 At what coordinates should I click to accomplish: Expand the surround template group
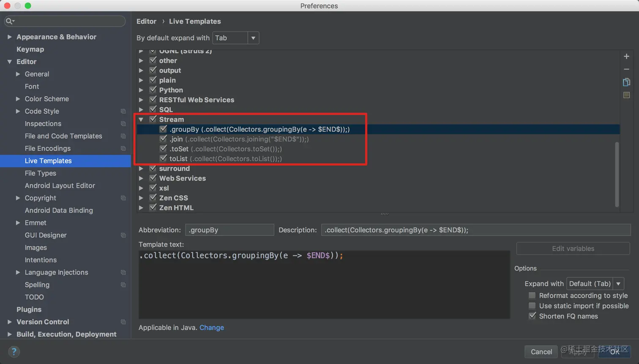coord(141,168)
